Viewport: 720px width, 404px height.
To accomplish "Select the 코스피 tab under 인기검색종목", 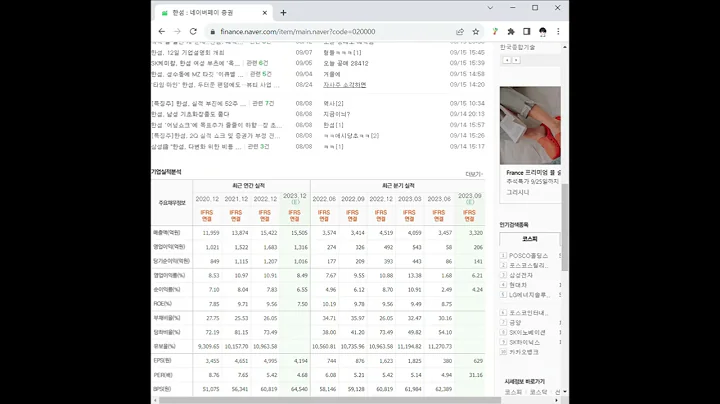I will click(x=529, y=239).
